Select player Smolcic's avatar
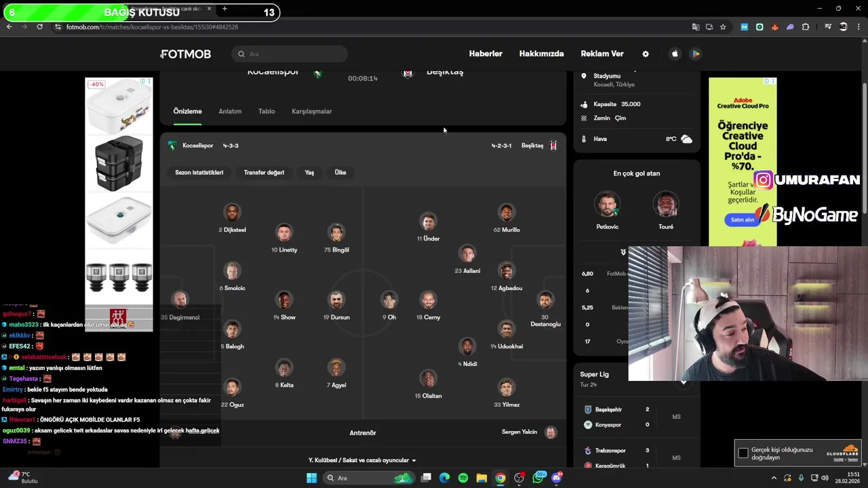 233,271
